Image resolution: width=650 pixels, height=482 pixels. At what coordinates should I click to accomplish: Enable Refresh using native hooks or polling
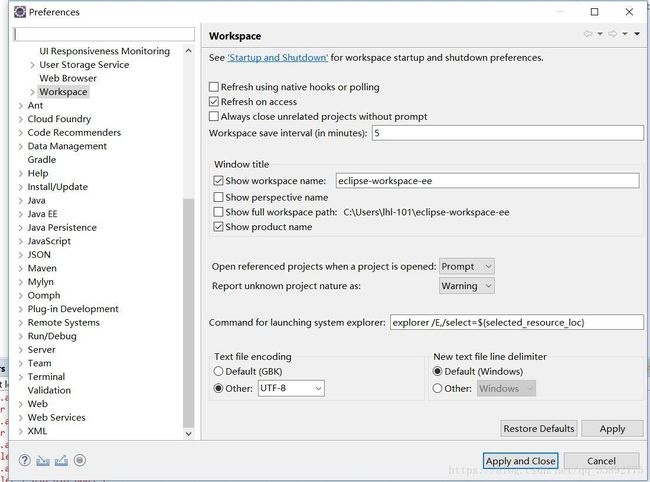click(x=214, y=87)
